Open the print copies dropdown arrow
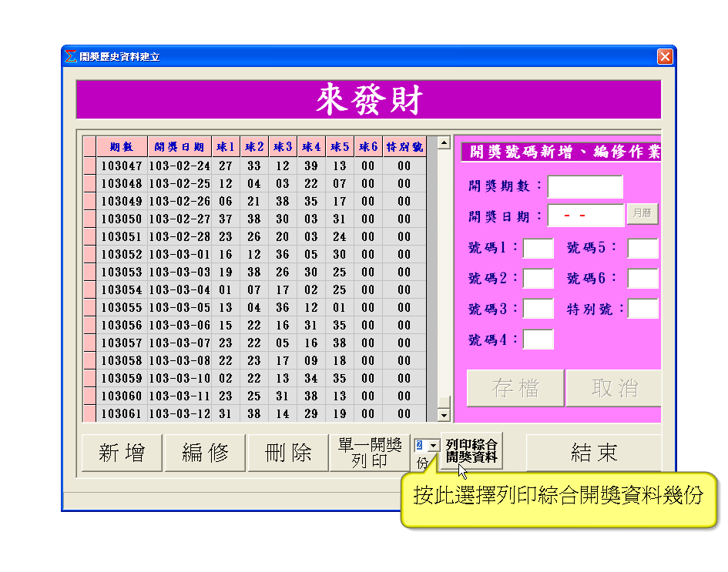728x572 pixels. (433, 446)
